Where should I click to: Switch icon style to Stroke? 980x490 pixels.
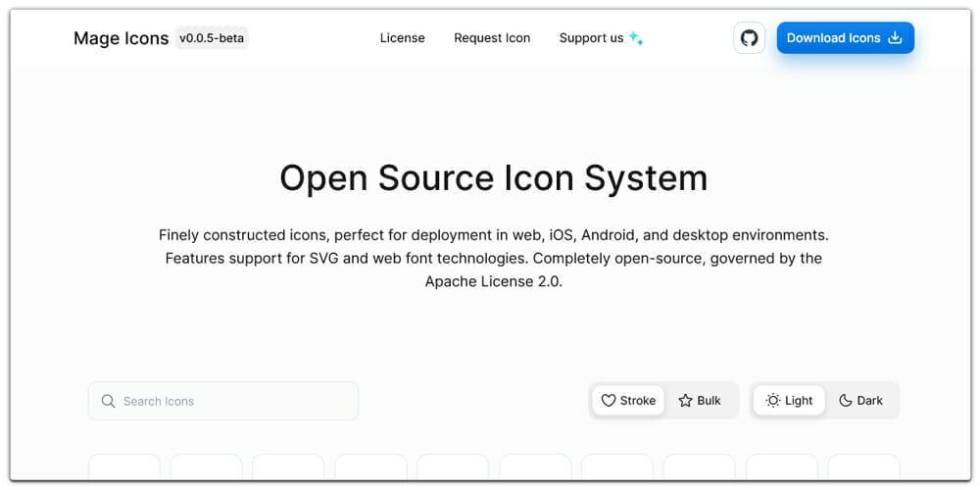coord(628,401)
